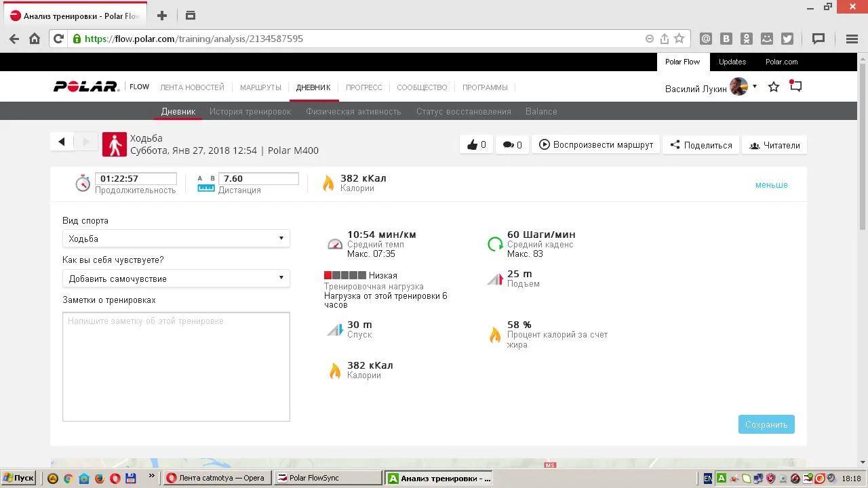Bookmark this page with the address bar star
The width and height of the screenshot is (868, 488).
click(x=679, y=39)
